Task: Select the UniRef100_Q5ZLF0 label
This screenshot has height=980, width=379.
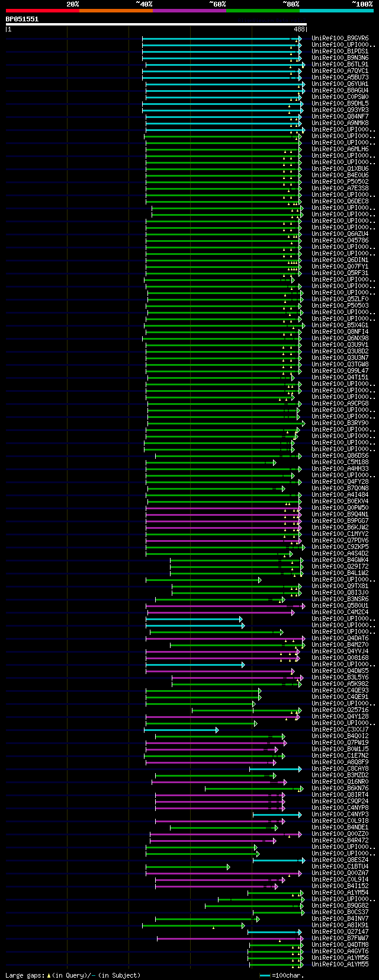Action: (x=340, y=299)
